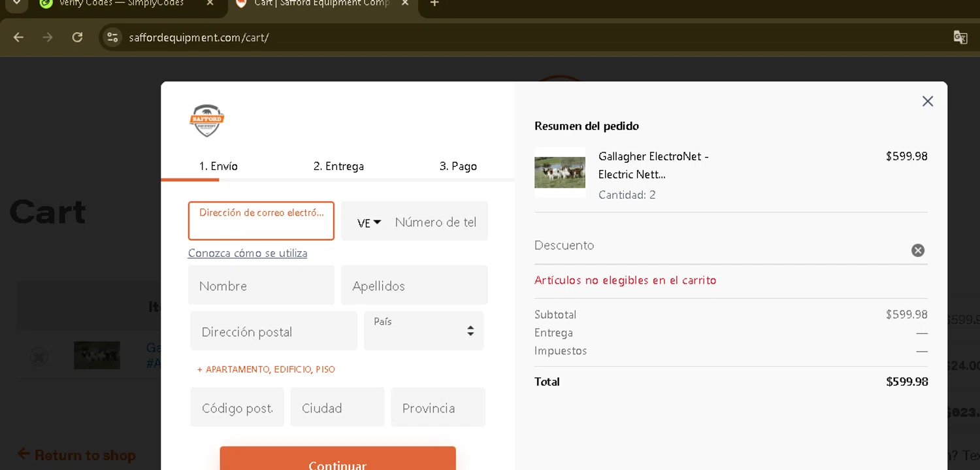Clear the discount code with X icon
Screen dimensions: 980x470
click(x=918, y=250)
